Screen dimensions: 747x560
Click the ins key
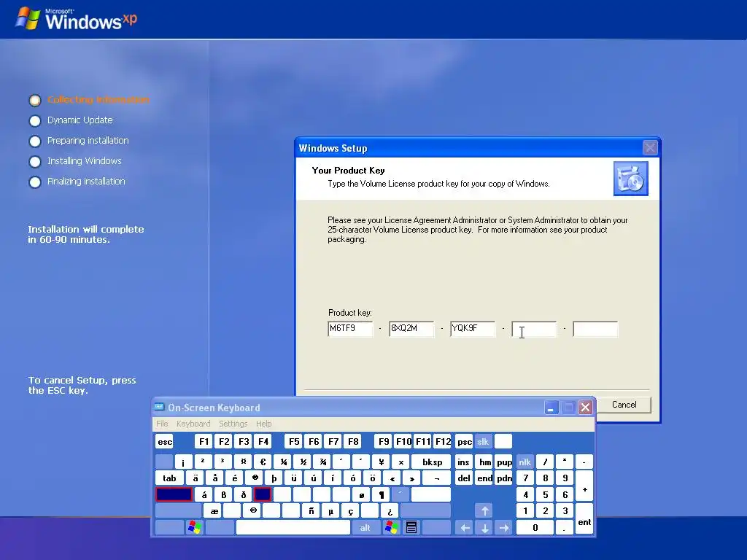coord(463,462)
